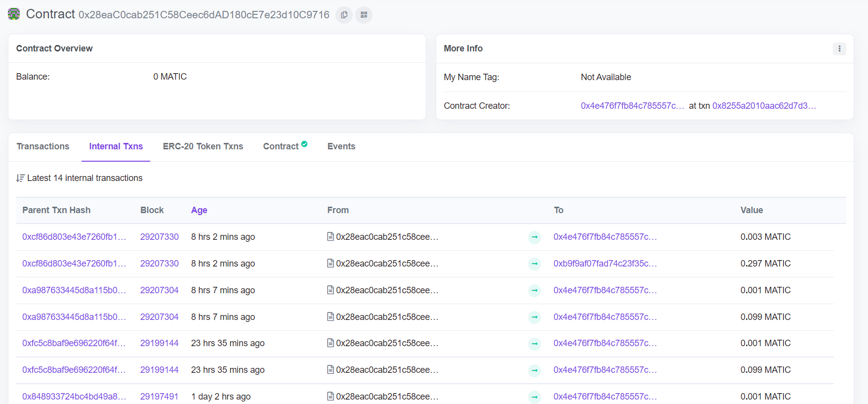Click the Block column header
Screen dimensions: 868x404
[152, 210]
